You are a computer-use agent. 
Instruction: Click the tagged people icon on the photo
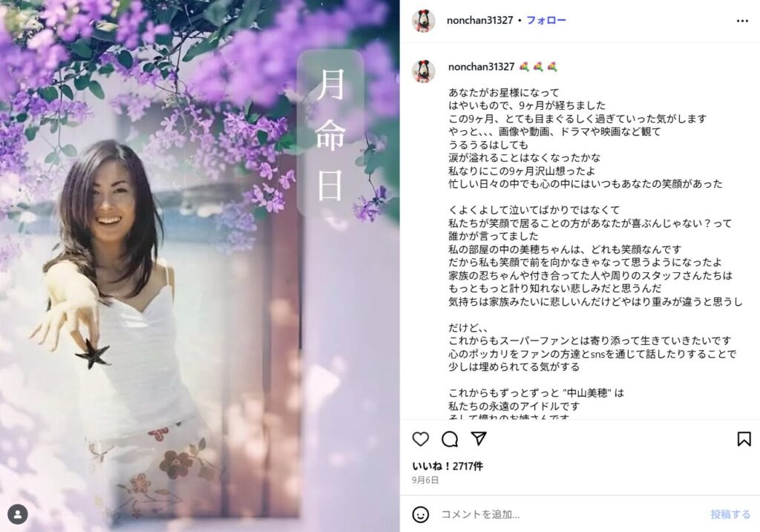point(18,514)
